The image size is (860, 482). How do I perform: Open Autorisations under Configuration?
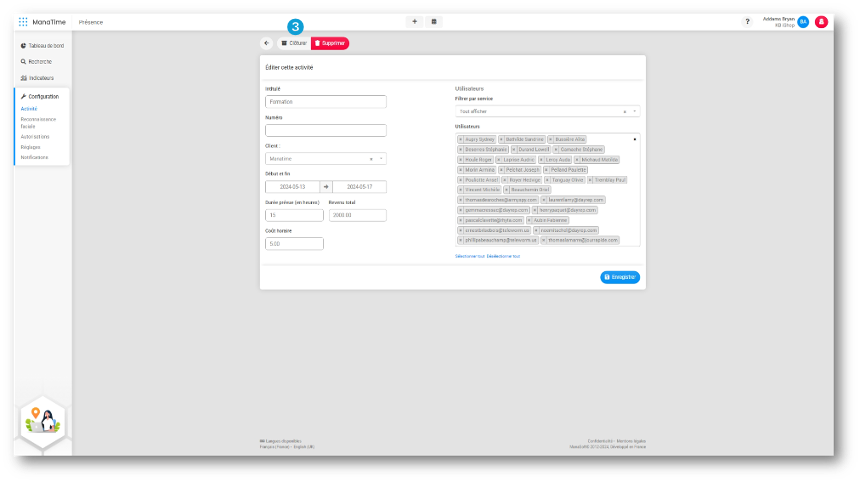(x=35, y=137)
